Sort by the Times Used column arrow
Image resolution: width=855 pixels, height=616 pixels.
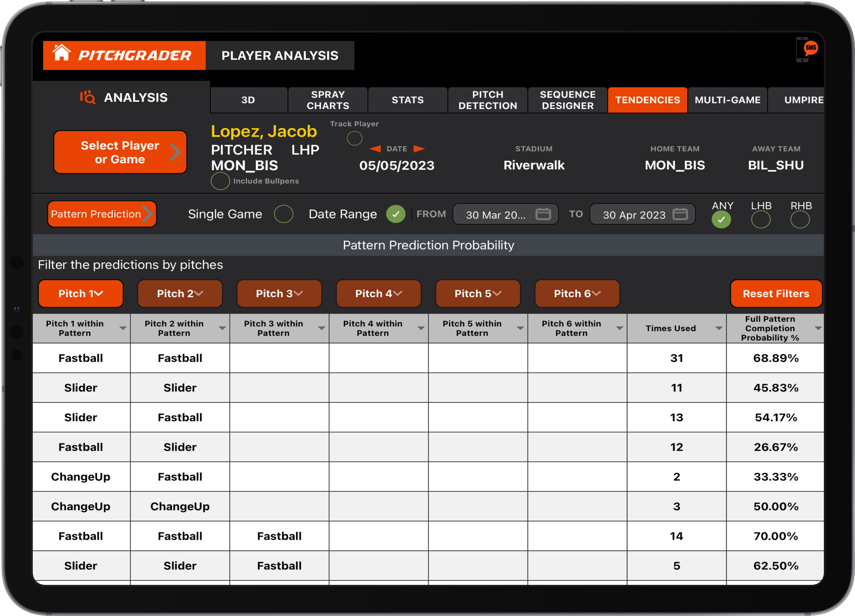coord(718,328)
